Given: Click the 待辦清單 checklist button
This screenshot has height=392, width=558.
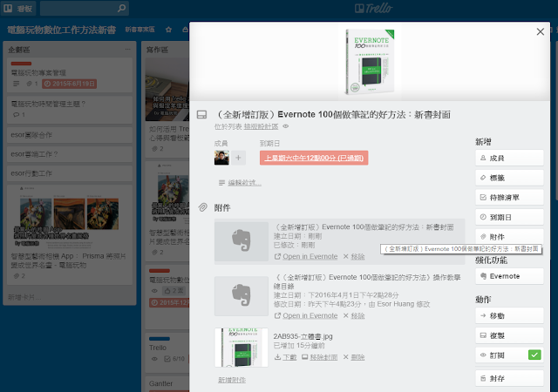Looking at the screenshot, I should point(509,198).
